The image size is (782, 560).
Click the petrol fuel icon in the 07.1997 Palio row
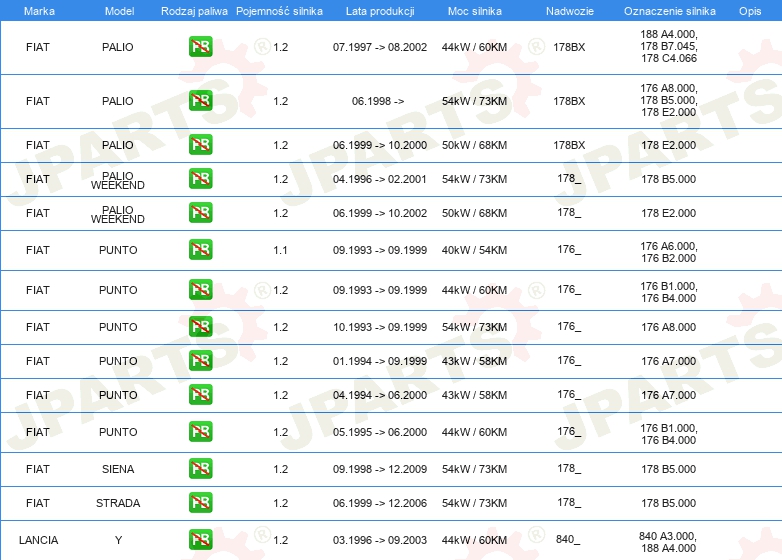coord(200,47)
